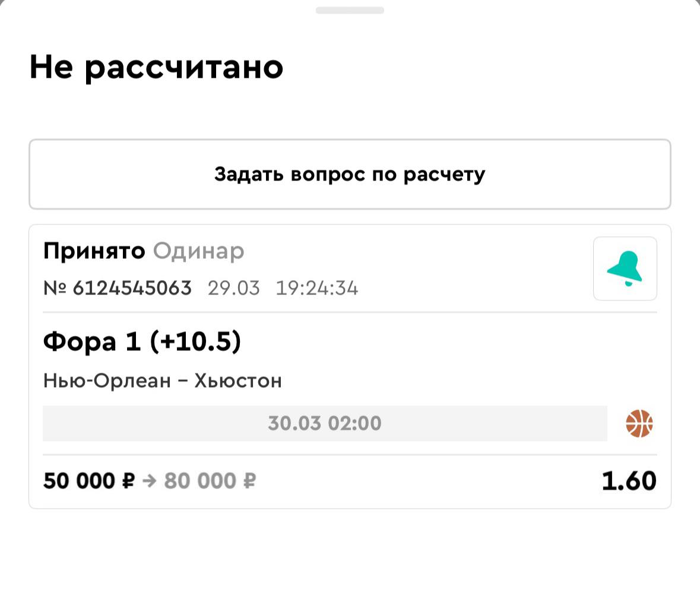Click the arrow between stake and payout

pos(149,481)
